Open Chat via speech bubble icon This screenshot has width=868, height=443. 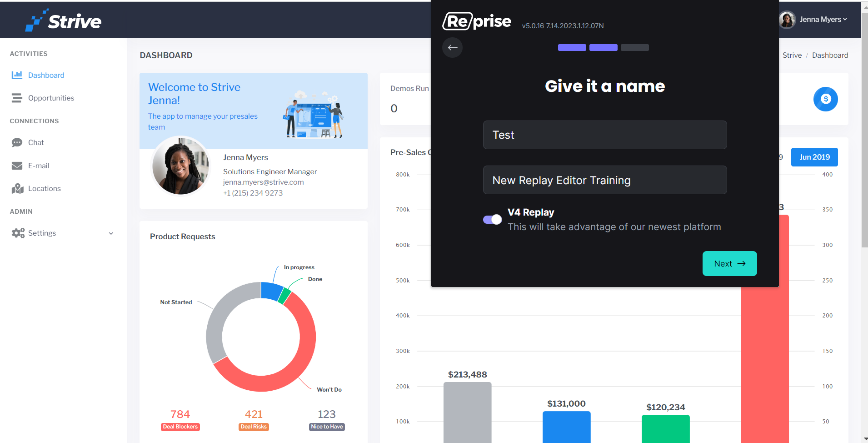coord(17,143)
